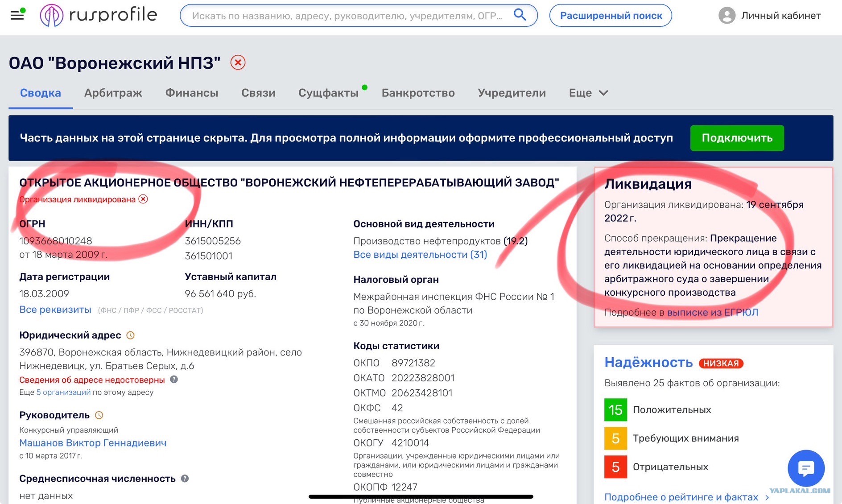Open the Сущфакты tab

click(x=328, y=93)
